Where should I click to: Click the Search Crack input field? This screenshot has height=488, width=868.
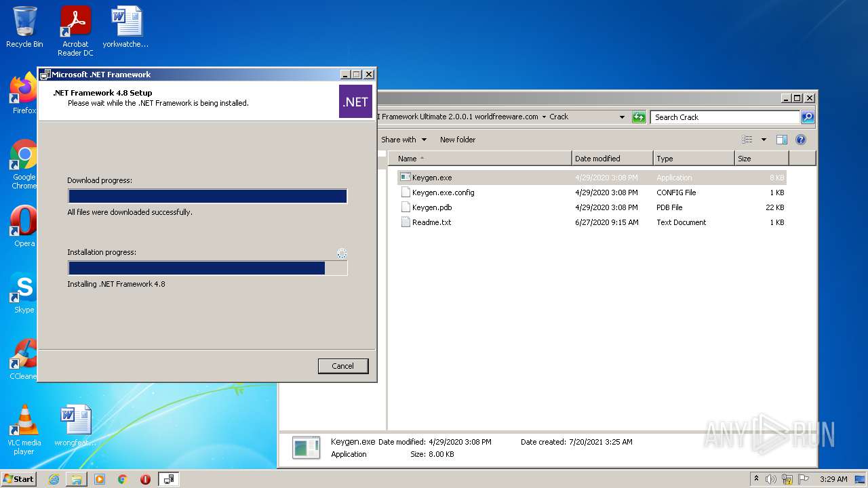click(x=725, y=117)
